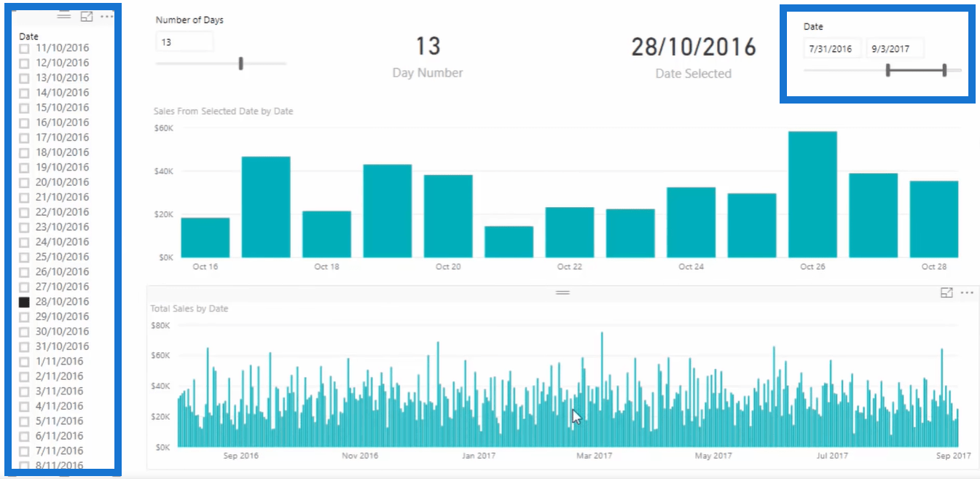
Task: Tick the 30/10/2016 checkbox
Action: pyautogui.click(x=24, y=332)
